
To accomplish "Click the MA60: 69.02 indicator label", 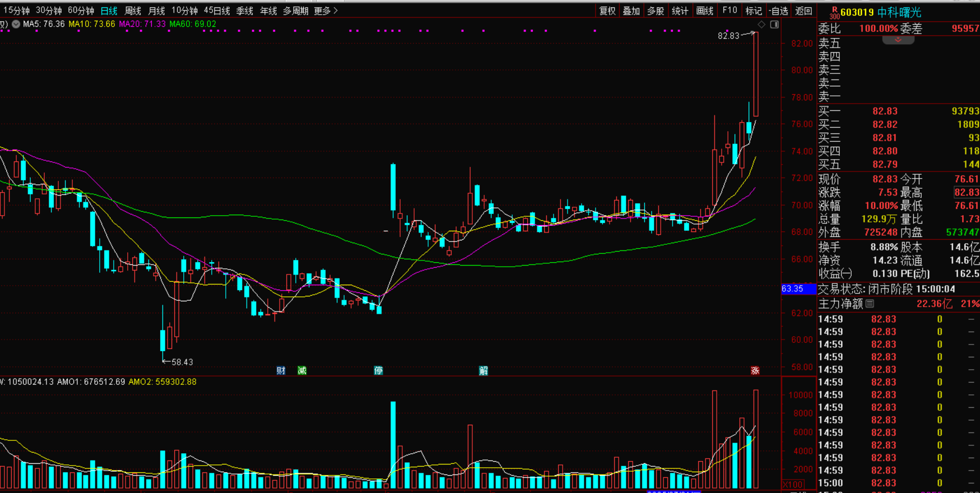I will [193, 24].
